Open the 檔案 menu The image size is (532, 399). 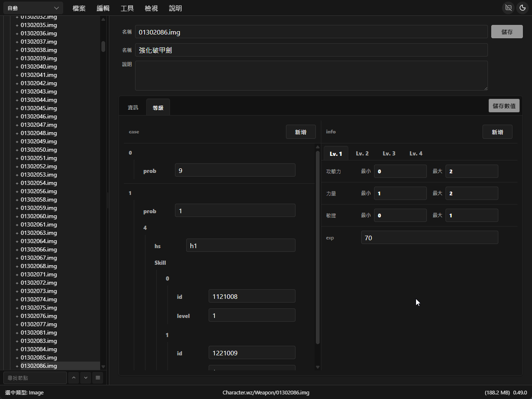(79, 8)
